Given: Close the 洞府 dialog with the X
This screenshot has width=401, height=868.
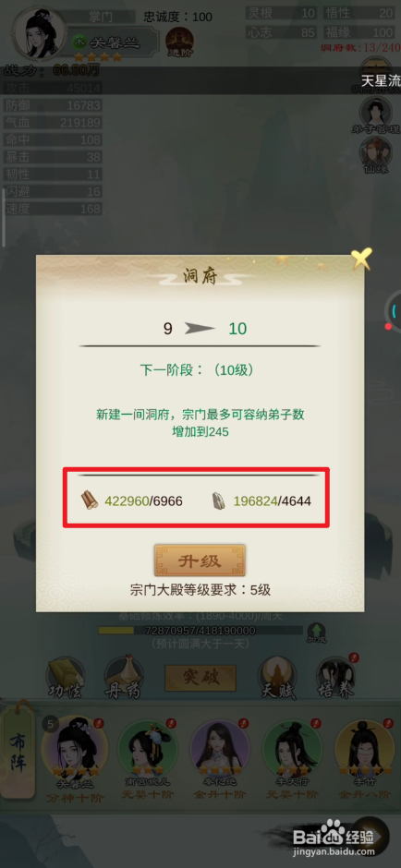Looking at the screenshot, I should point(361,259).
